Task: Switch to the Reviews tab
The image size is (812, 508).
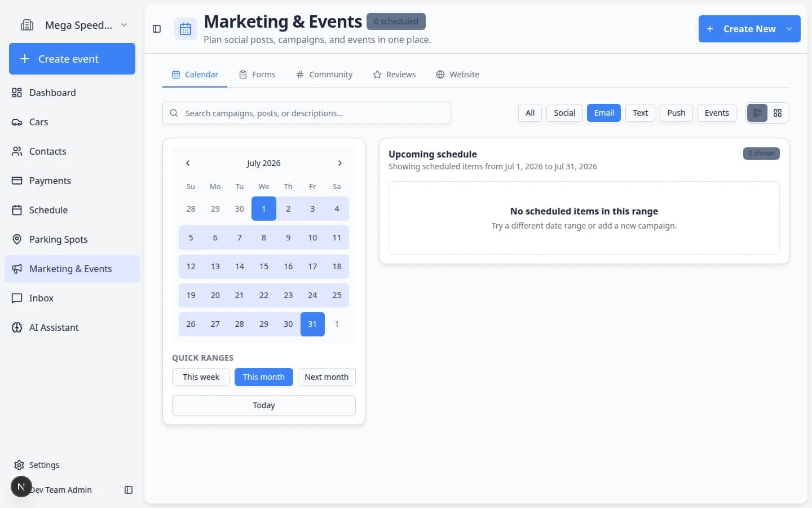Action: (394, 75)
